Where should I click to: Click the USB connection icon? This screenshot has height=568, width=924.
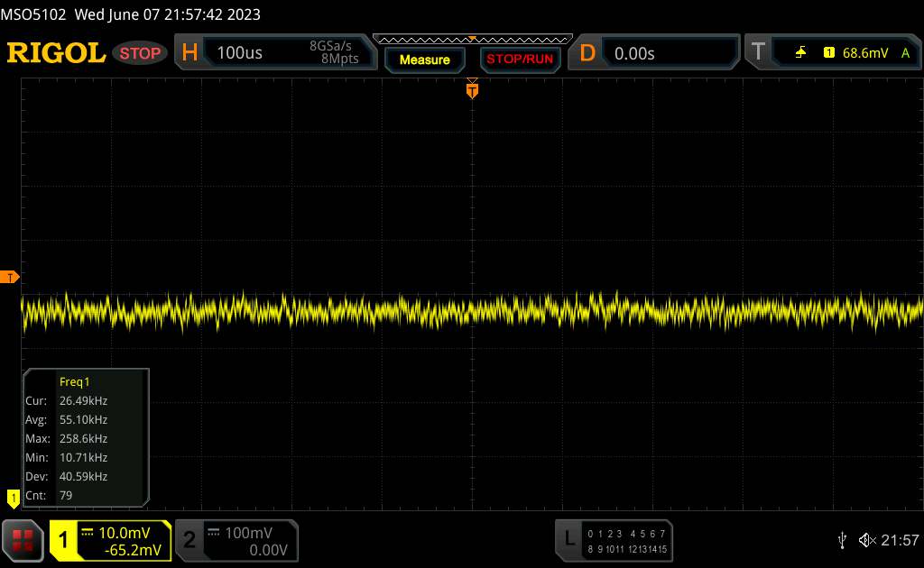[842, 540]
